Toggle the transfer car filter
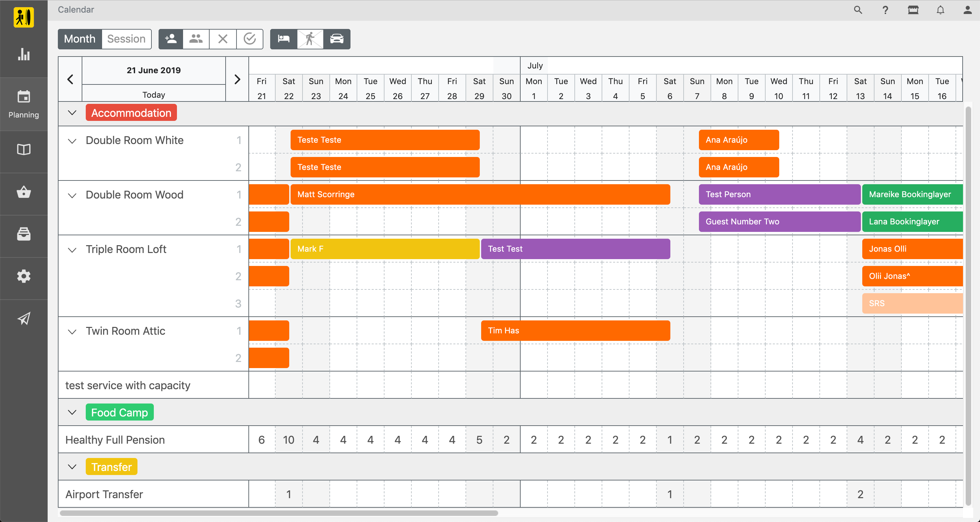The width and height of the screenshot is (980, 522). (x=337, y=39)
